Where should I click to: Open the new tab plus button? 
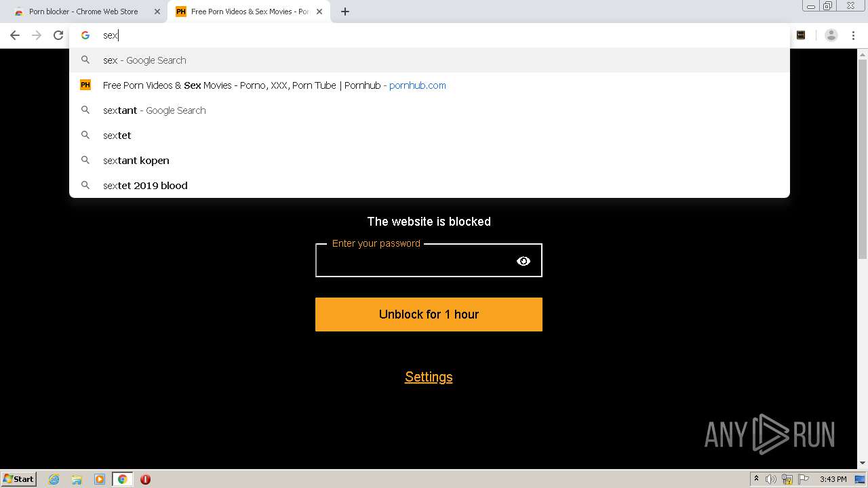point(344,12)
